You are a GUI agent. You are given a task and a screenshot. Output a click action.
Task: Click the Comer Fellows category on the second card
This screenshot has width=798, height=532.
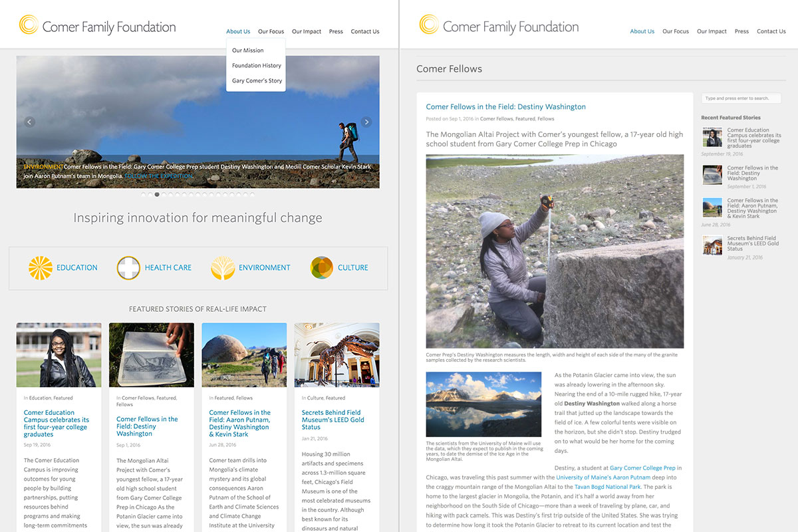pyautogui.click(x=138, y=398)
